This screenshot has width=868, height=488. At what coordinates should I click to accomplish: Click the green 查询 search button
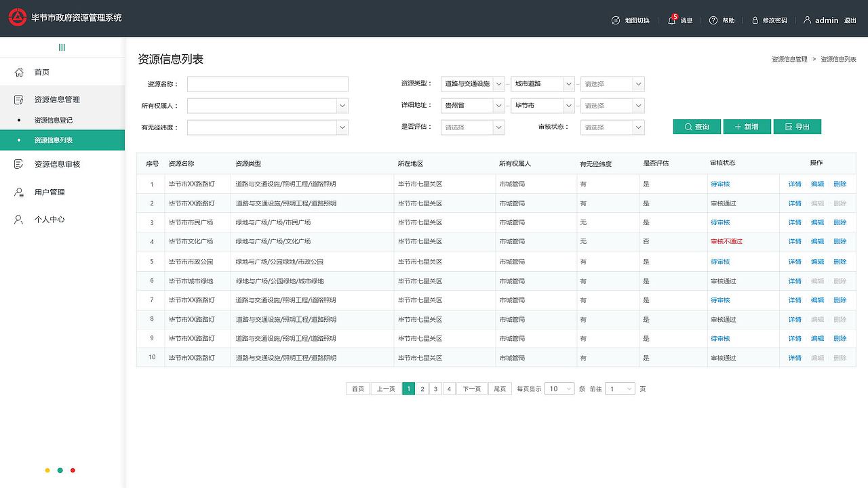click(x=697, y=127)
